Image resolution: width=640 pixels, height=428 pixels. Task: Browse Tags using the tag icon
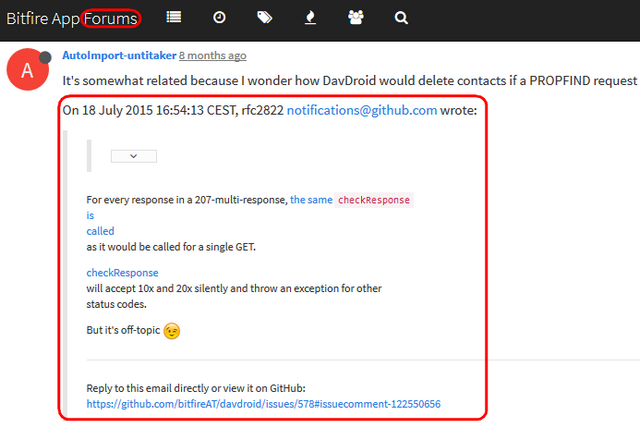[x=264, y=17]
